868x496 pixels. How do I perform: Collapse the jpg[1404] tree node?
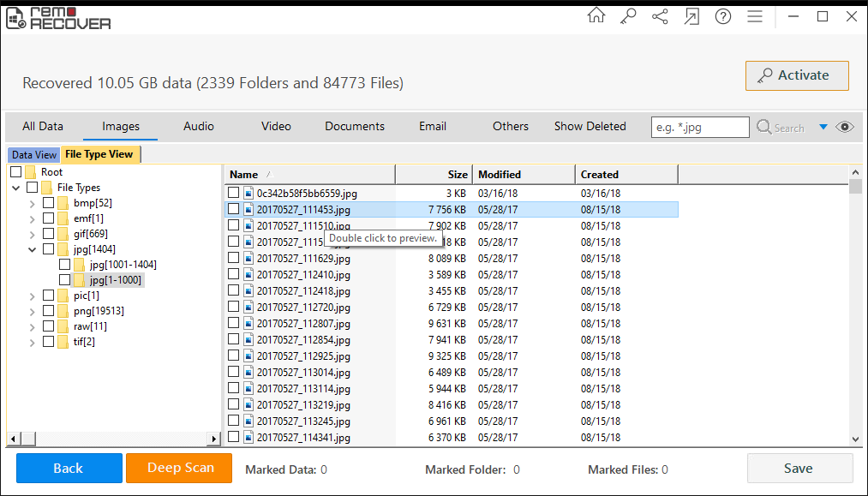[33, 249]
